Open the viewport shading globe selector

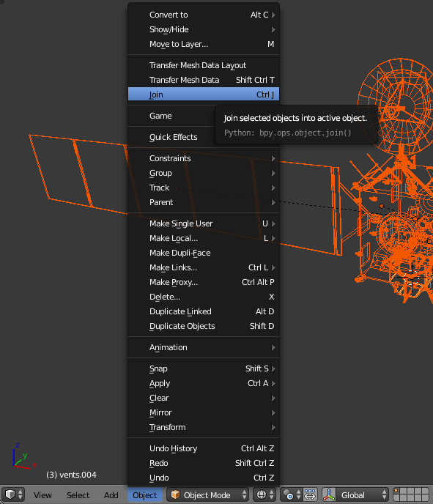pos(265,494)
